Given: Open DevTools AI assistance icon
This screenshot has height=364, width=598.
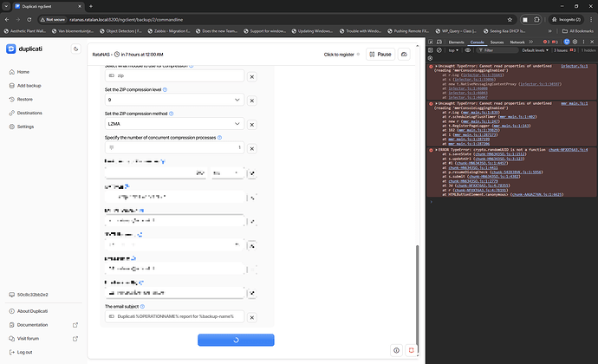Looking at the screenshot, I should click(567, 42).
